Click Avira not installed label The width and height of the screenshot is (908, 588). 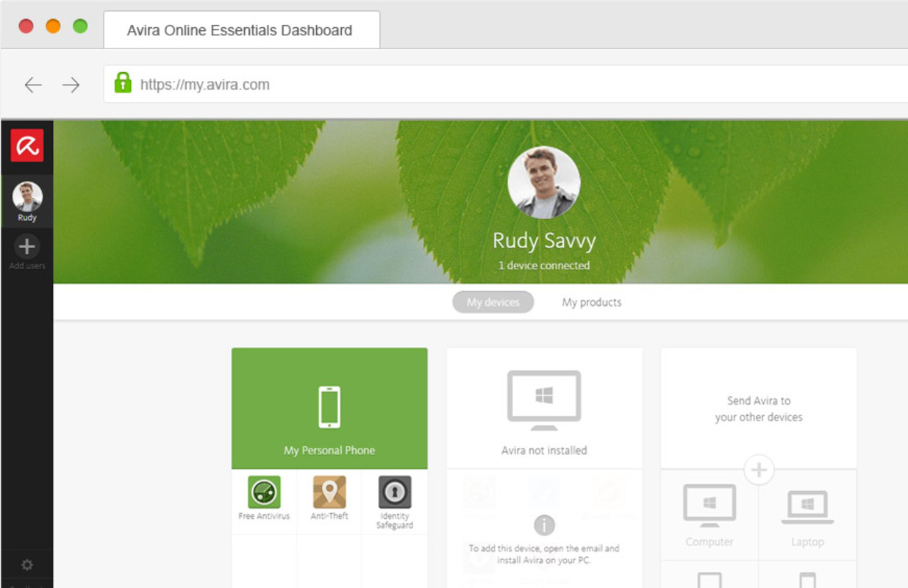point(544,451)
